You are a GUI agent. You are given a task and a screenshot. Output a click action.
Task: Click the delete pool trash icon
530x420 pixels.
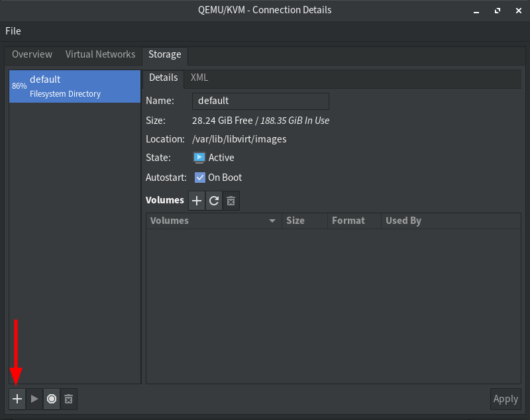click(68, 399)
